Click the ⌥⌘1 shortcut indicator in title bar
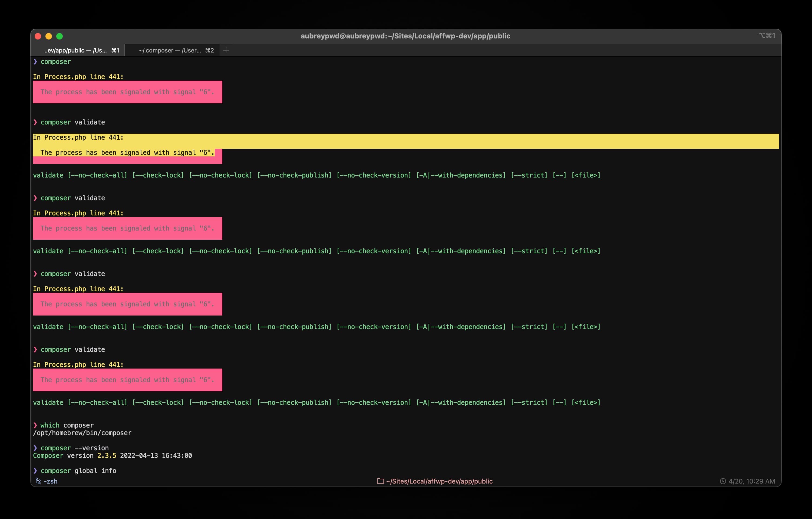This screenshot has height=519, width=812. (767, 35)
